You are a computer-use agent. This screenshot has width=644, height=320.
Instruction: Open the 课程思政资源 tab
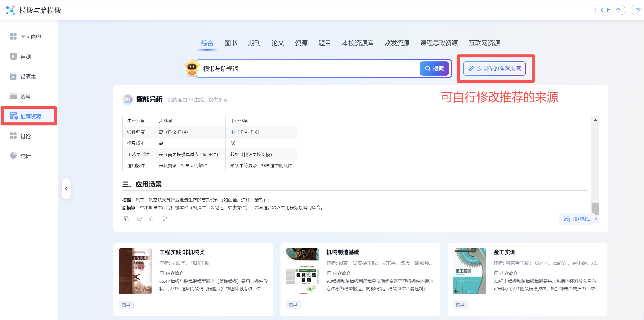(x=439, y=43)
